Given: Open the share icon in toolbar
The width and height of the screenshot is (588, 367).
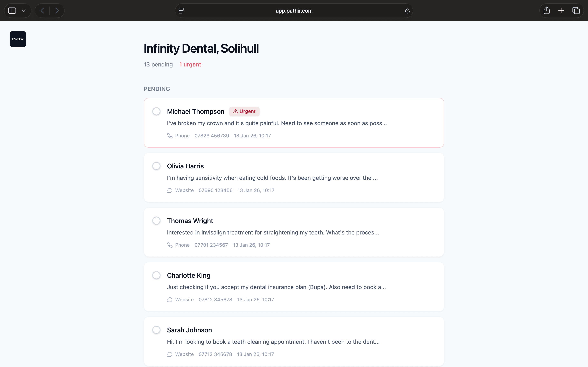Looking at the screenshot, I should point(546,11).
